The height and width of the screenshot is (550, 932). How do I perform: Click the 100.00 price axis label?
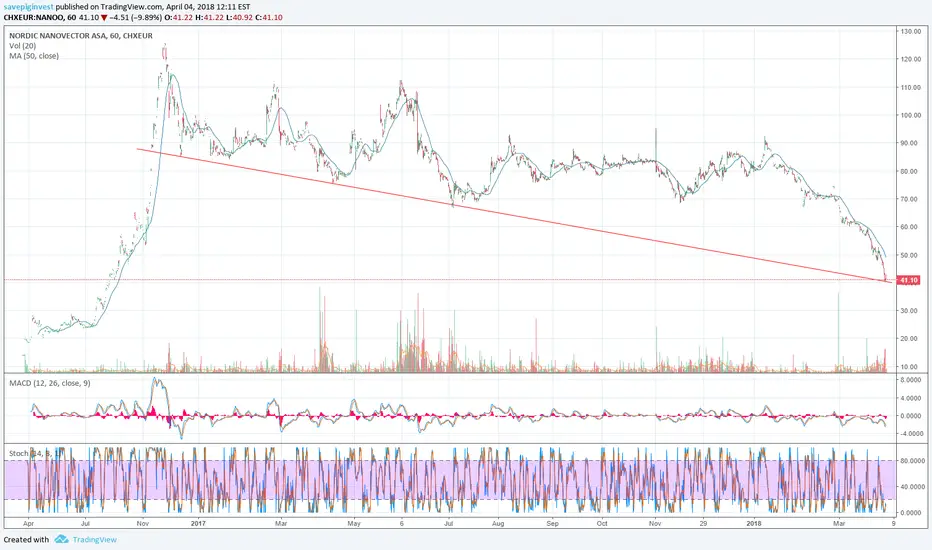click(911, 115)
